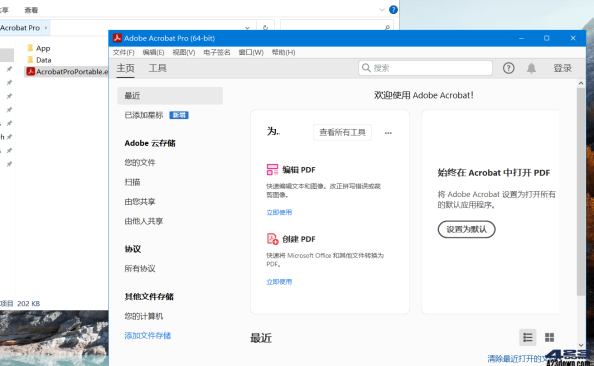Click the breadcrumb arrow after Acrobat Pro
Image resolution: width=594 pixels, height=366 pixels.
tap(46, 28)
